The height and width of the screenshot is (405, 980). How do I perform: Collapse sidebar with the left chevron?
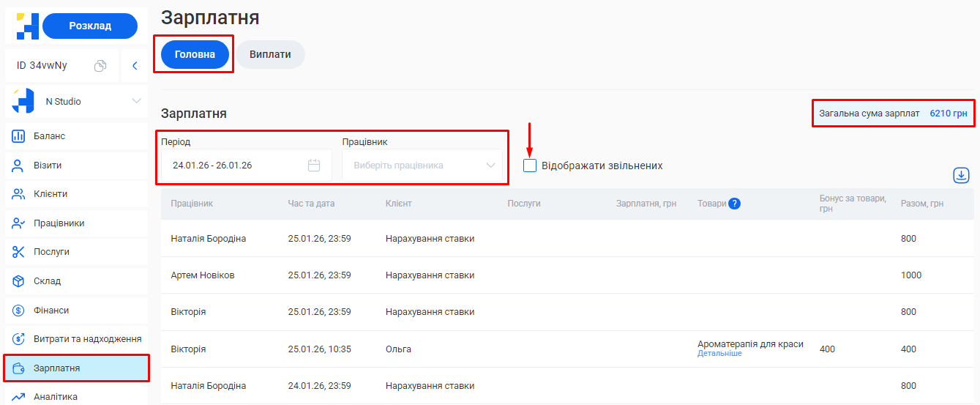pos(135,66)
